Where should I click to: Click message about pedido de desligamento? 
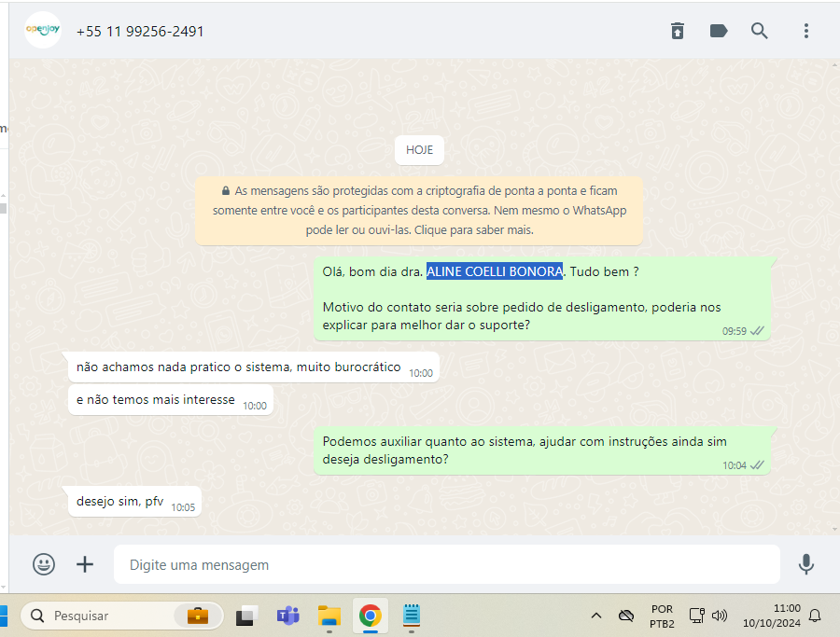542,298
